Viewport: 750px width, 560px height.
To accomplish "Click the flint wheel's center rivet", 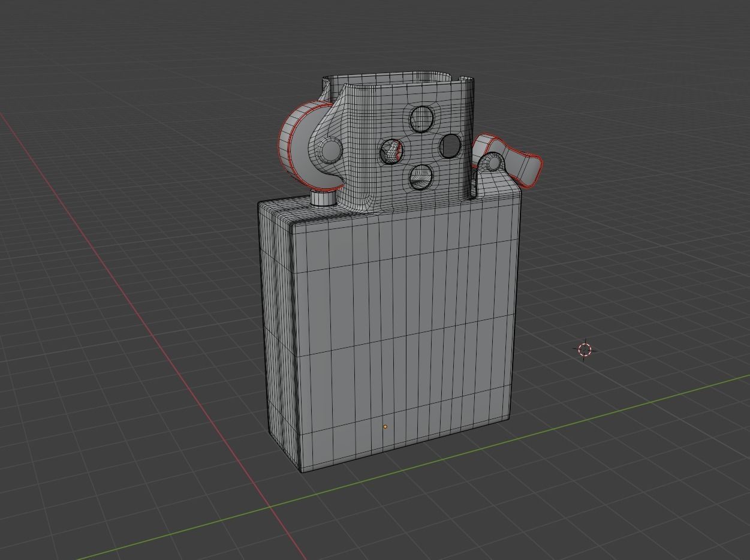I will point(330,150).
